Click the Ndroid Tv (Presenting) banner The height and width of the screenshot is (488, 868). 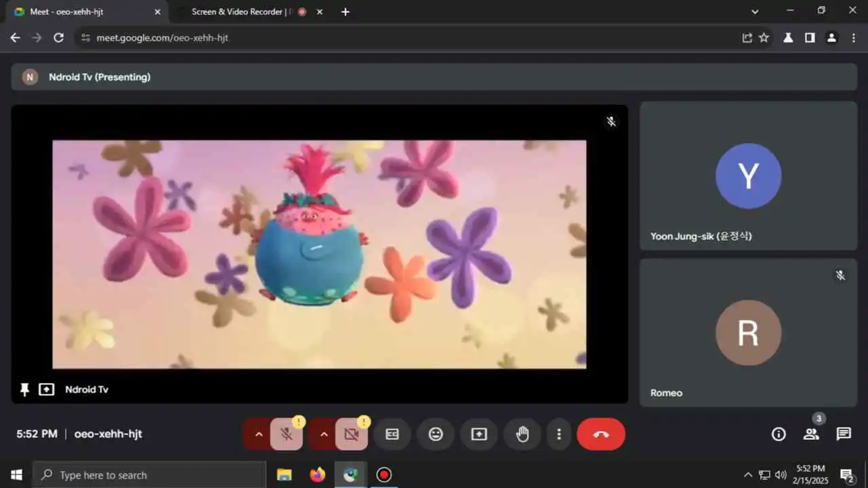click(434, 77)
